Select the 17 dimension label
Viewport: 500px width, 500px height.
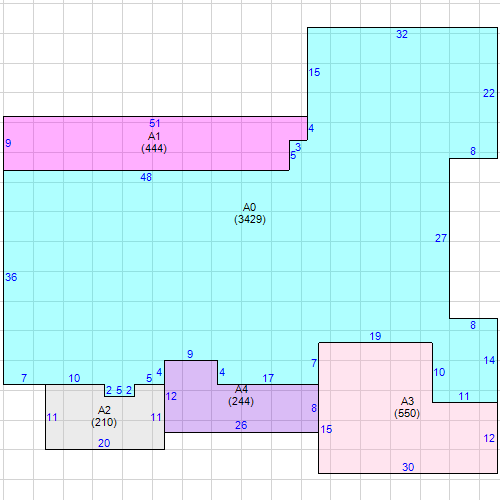pos(268,378)
